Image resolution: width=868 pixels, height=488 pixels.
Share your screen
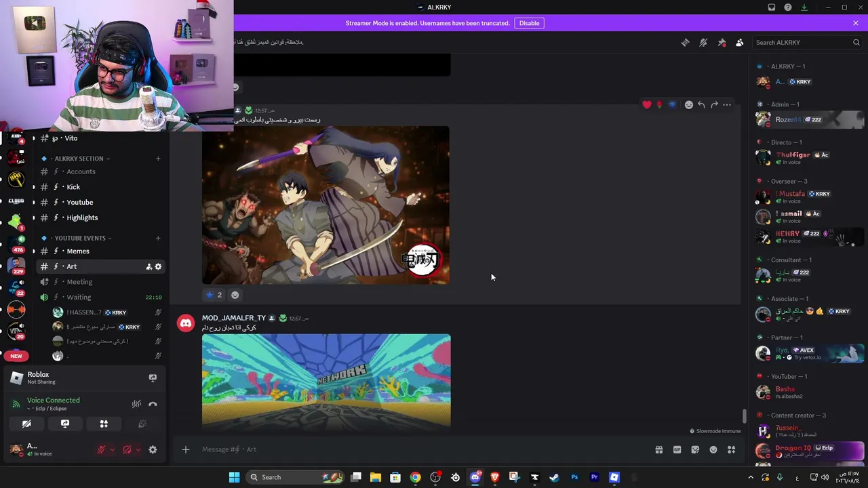[x=65, y=424]
